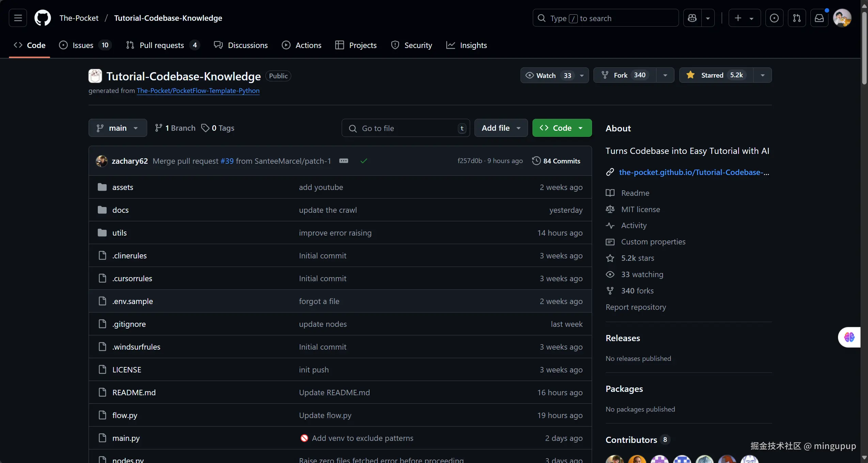Open the MIT license link
868x463 pixels.
(x=640, y=209)
